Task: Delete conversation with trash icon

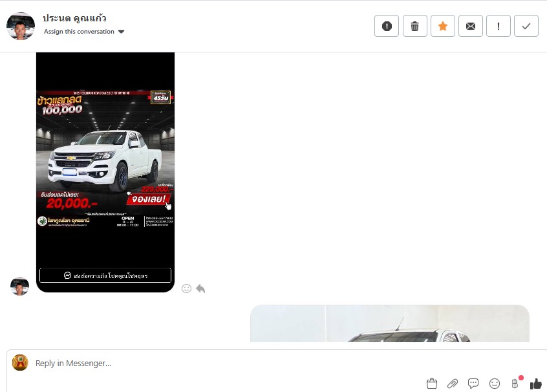Action: coord(415,26)
